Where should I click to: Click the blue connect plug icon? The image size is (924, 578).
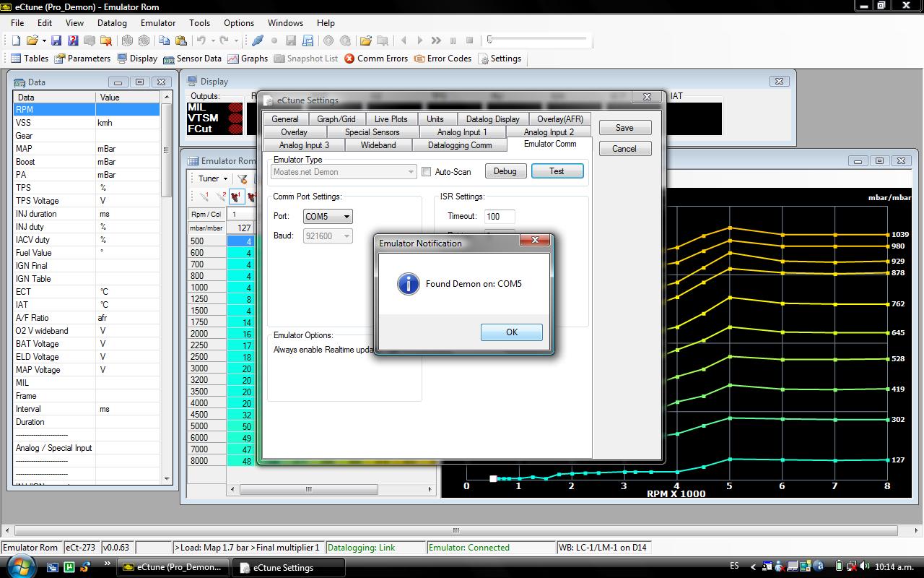point(258,40)
